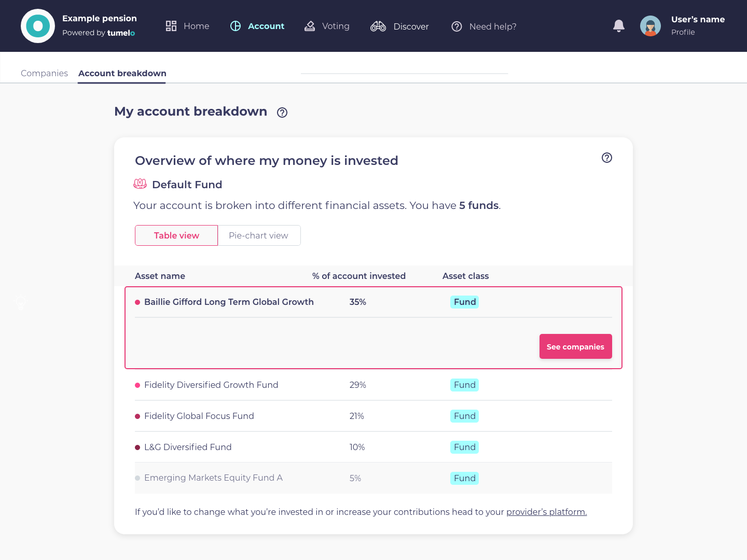Click Fund tag in Baillie Gifford row
Screen dimensions: 747x560
(x=465, y=302)
